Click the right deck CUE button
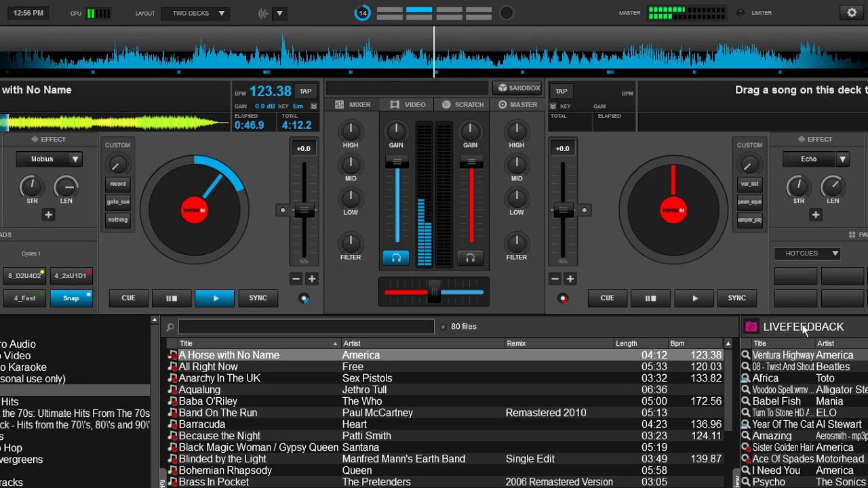Screen dimensions: 868x488 pyautogui.click(x=607, y=298)
